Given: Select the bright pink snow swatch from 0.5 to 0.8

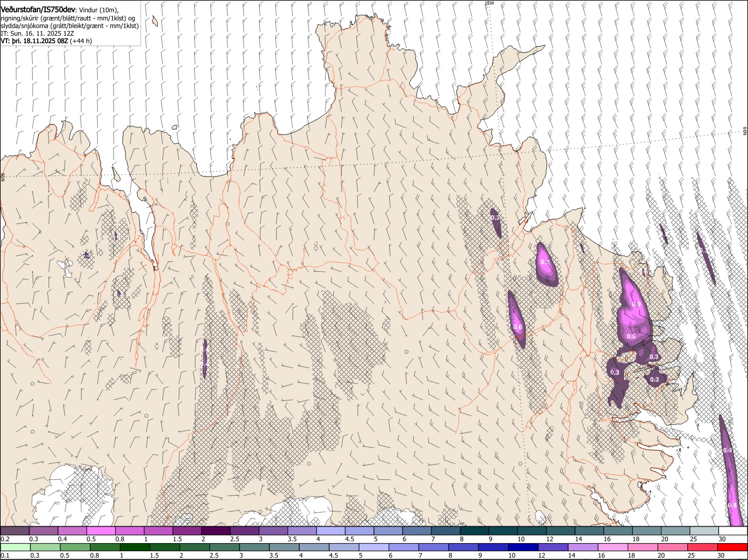Looking at the screenshot, I should point(101,531).
